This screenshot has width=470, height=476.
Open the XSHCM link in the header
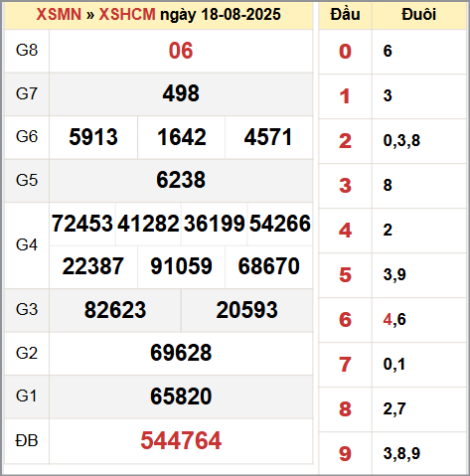coord(127,14)
